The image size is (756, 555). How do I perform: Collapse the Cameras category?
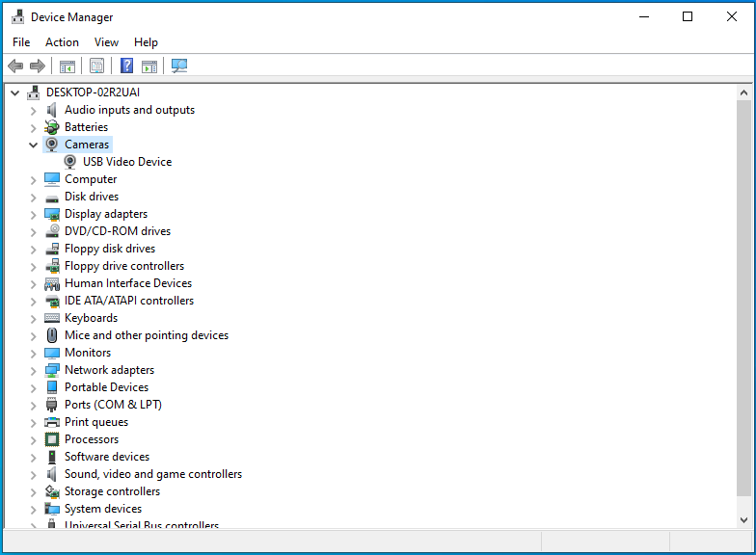tap(33, 145)
